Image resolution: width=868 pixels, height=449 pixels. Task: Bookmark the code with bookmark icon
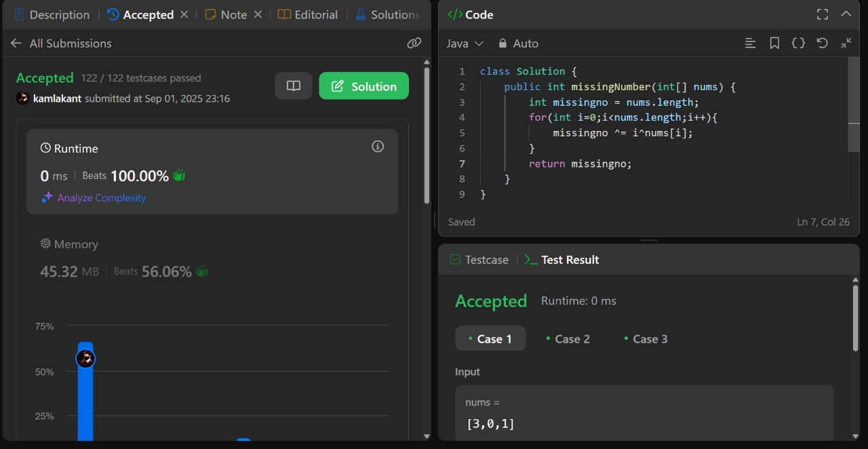click(774, 43)
